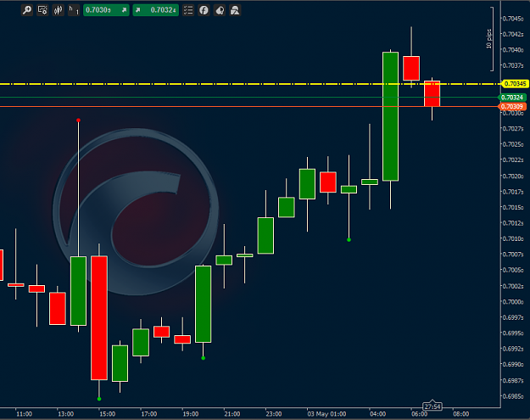Click the green dot below the 03:00 candle
Screen dimensions: 530x420
point(349,240)
